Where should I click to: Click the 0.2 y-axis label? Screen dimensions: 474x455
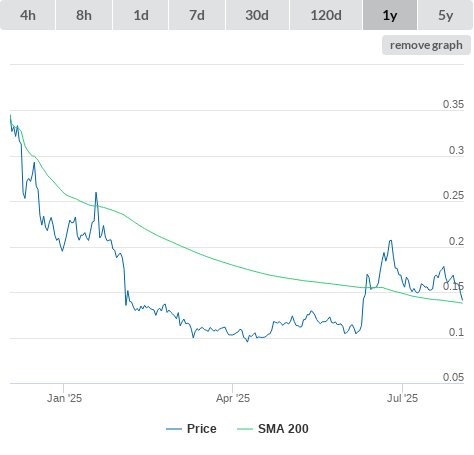pos(456,241)
